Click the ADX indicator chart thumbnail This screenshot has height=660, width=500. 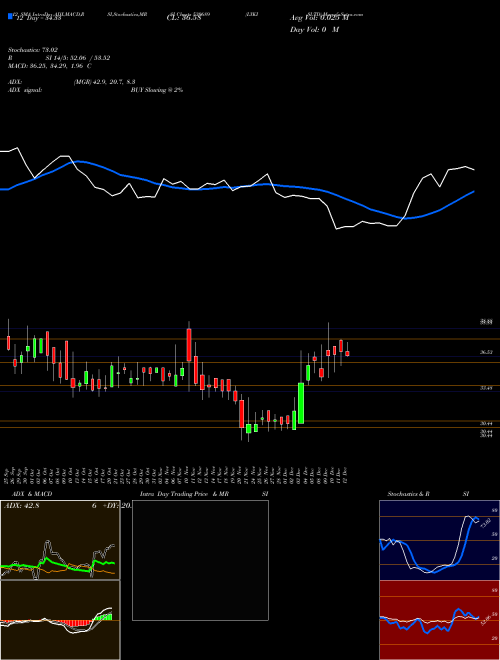60,540
